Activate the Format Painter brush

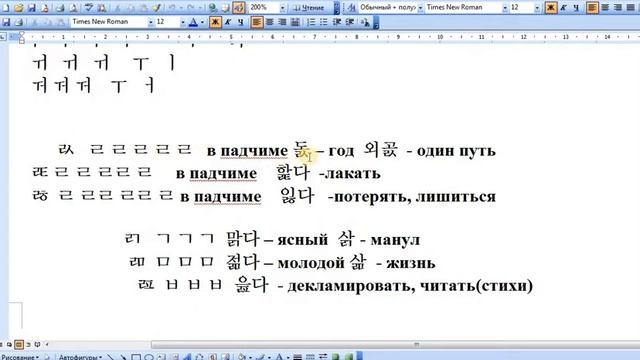click(156, 8)
